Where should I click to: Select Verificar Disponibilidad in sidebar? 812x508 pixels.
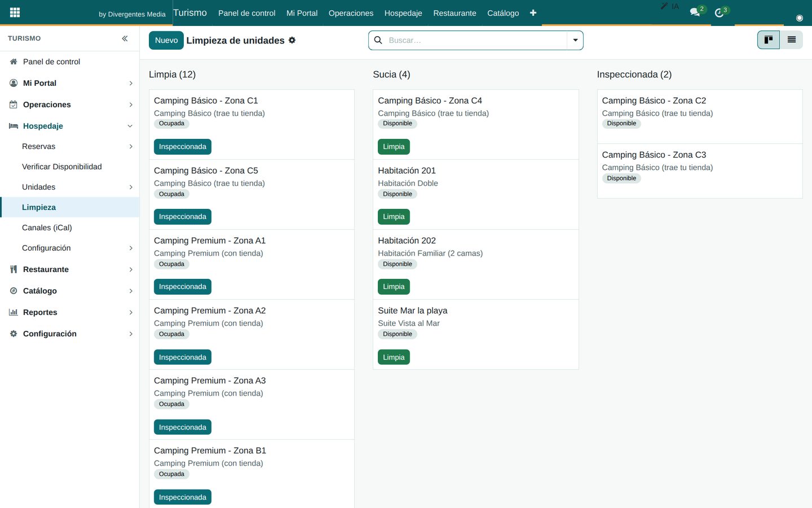tap(62, 167)
